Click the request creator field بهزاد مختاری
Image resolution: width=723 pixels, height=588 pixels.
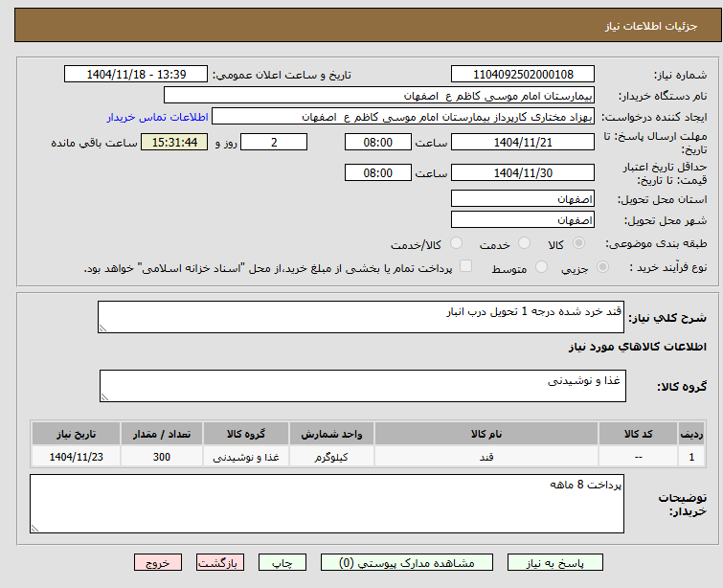coord(403,117)
